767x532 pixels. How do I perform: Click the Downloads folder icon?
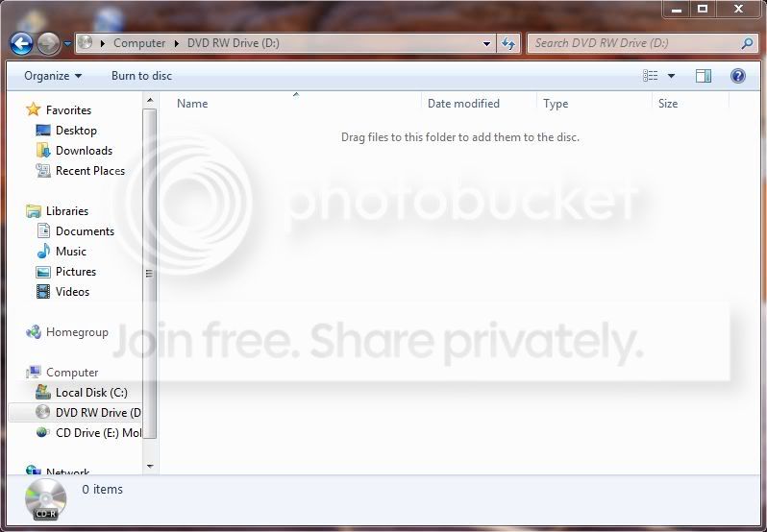[43, 151]
